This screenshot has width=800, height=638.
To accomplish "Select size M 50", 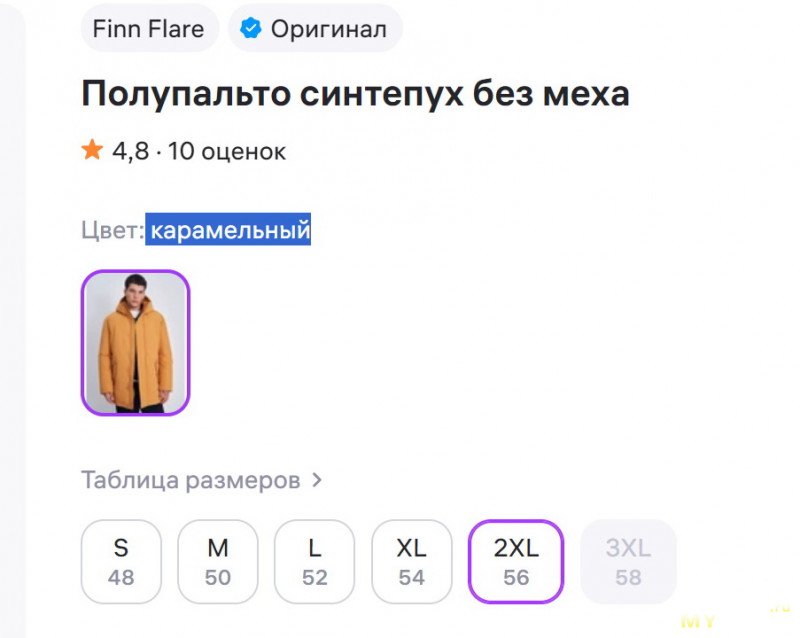I will [218, 562].
